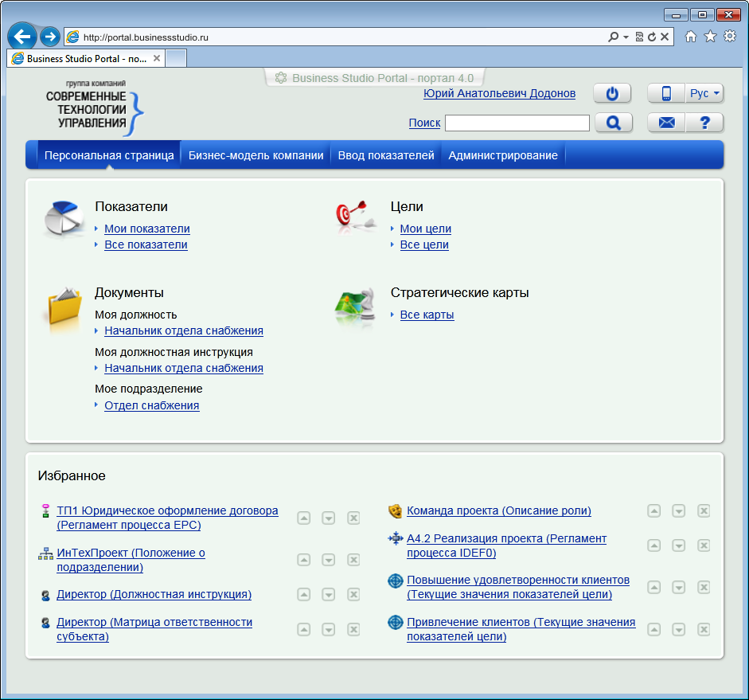The image size is (749, 700).
Task: Move Привлечение клиентов favorite down with arrow
Action: (x=678, y=629)
